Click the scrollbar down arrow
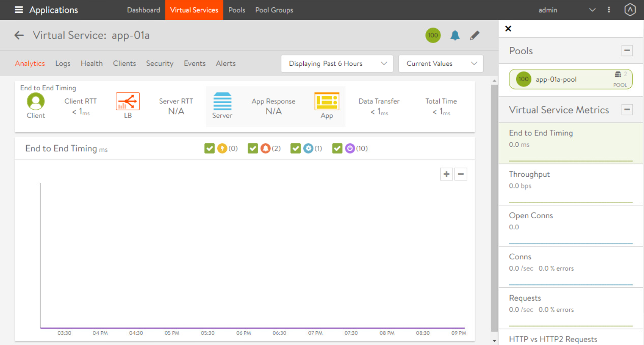The width and height of the screenshot is (644, 345). point(494,341)
